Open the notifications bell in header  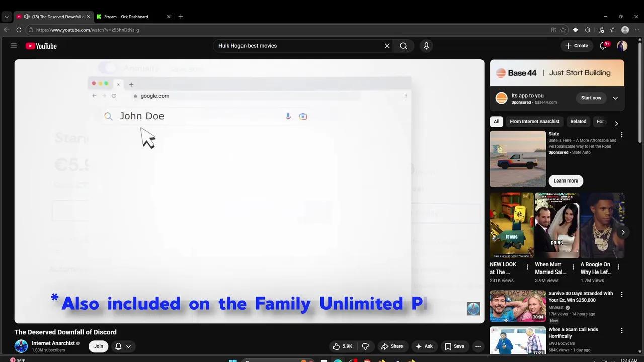[x=603, y=46]
